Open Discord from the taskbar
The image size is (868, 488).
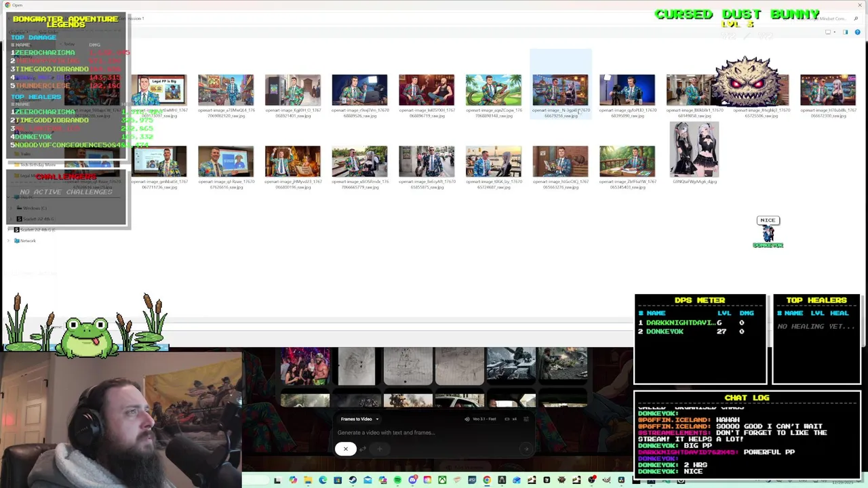pyautogui.click(x=412, y=481)
